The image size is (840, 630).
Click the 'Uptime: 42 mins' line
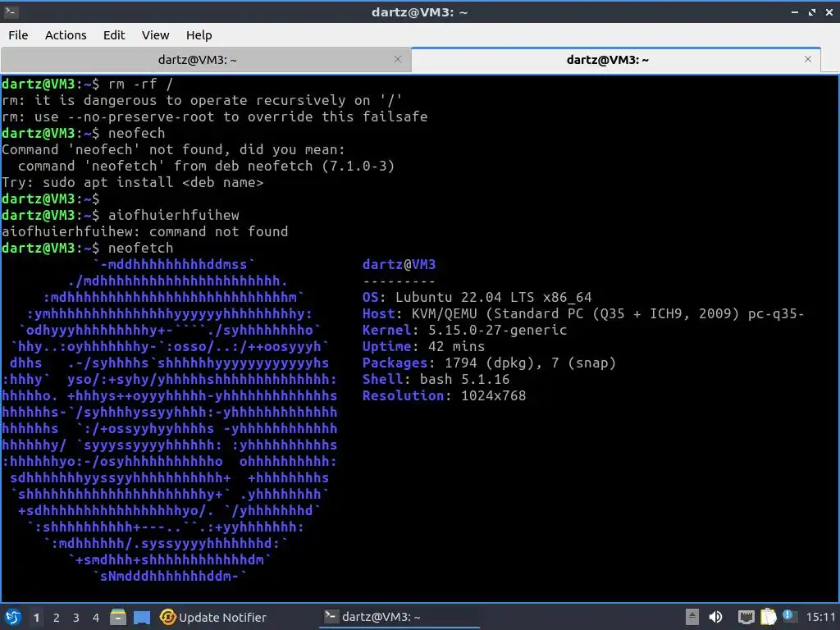pyautogui.click(x=423, y=347)
